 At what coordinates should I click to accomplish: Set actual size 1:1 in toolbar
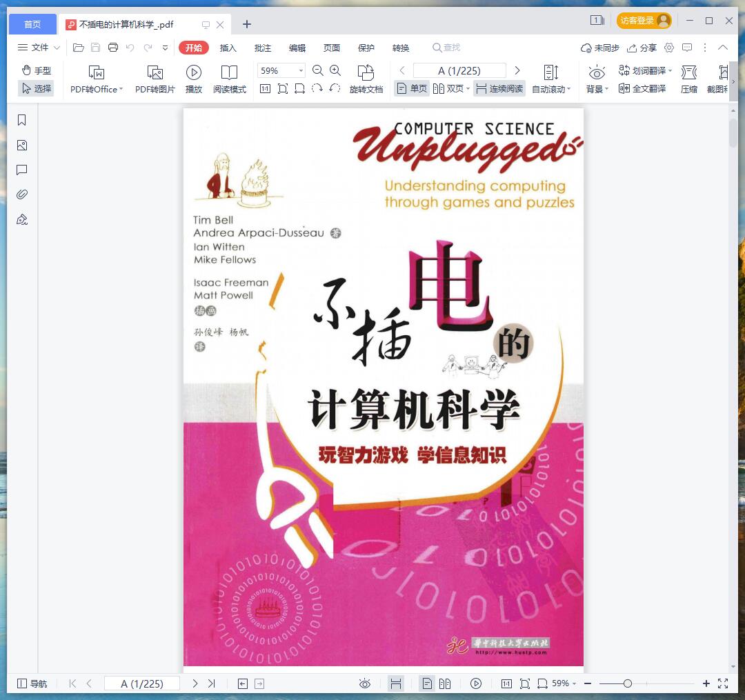pyautogui.click(x=265, y=89)
